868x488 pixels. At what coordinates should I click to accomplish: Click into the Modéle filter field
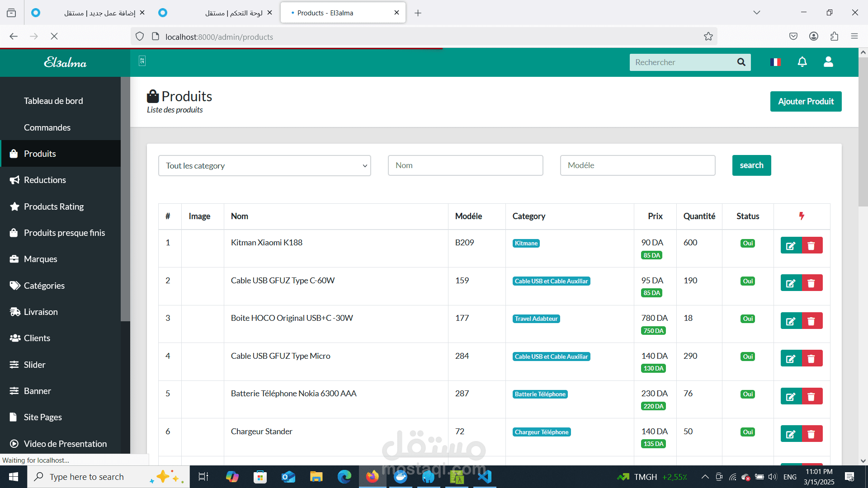[x=637, y=165]
